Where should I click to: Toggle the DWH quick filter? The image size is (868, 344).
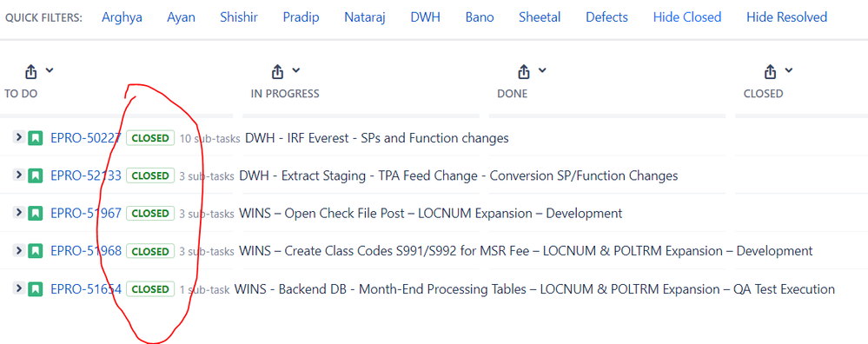point(425,17)
